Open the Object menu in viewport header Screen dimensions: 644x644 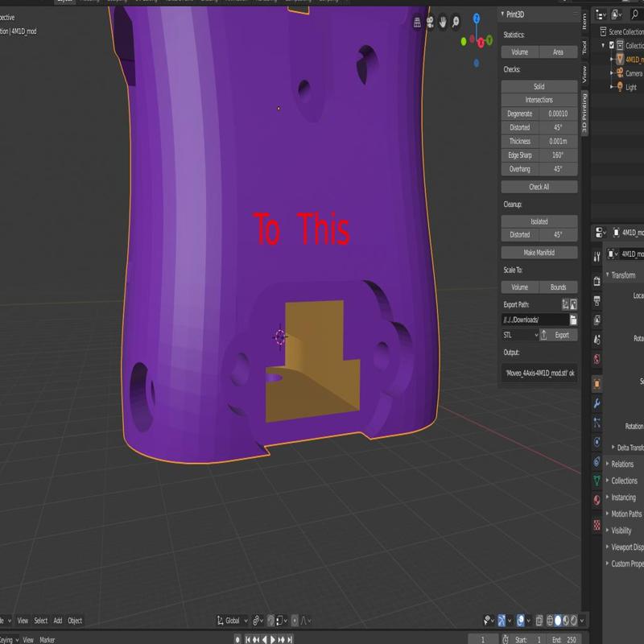[x=75, y=620]
